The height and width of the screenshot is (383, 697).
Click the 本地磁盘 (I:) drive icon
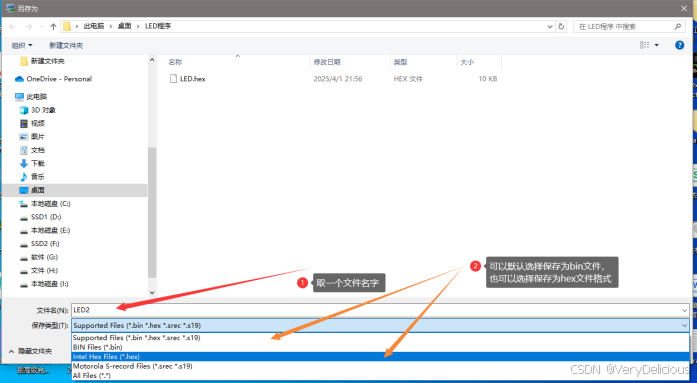(x=24, y=284)
